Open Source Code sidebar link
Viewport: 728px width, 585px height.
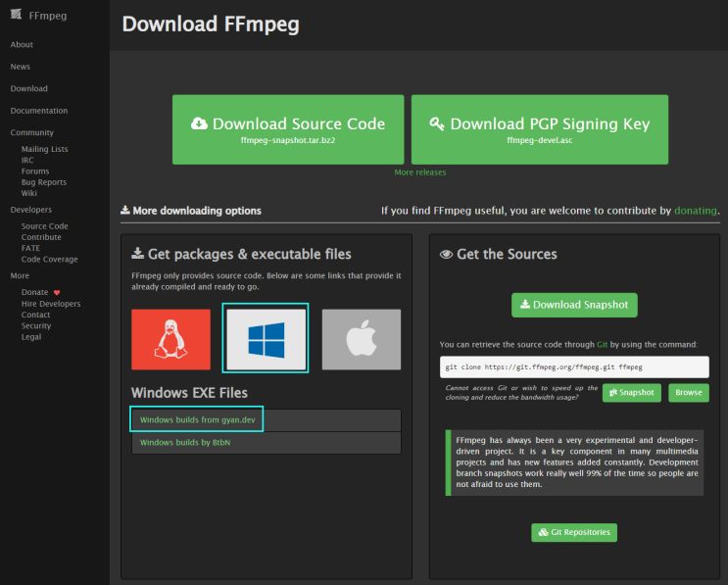[x=44, y=226]
